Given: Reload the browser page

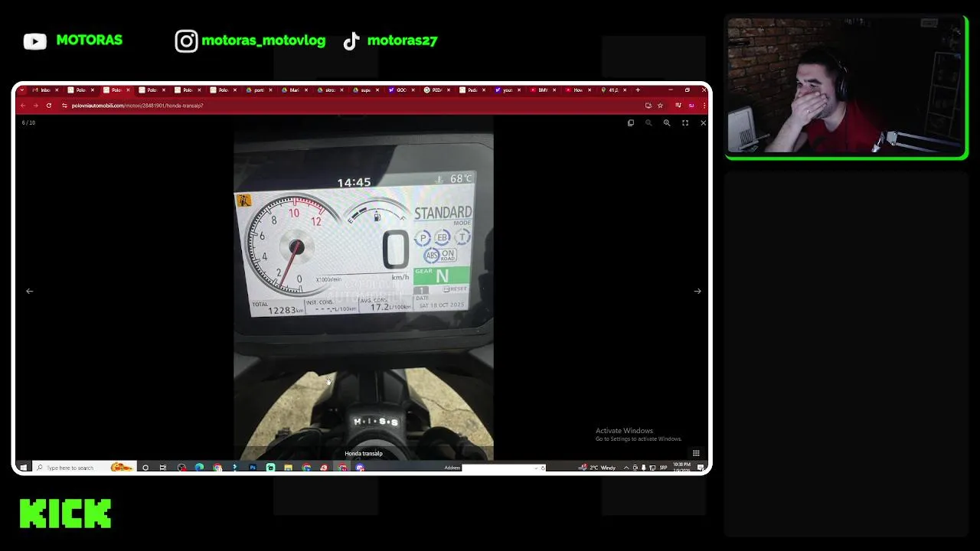Looking at the screenshot, I should coord(49,106).
